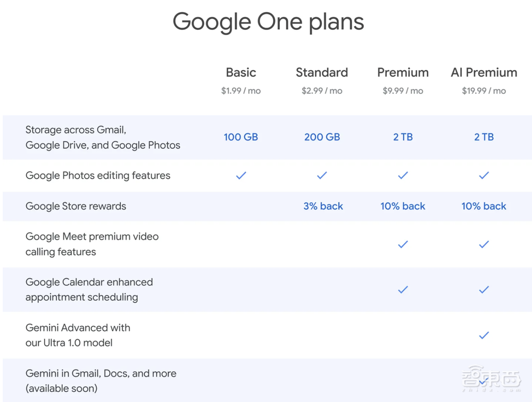Viewport: 532px width, 402px height.
Task: Select the Premium plan column header
Action: 403,72
